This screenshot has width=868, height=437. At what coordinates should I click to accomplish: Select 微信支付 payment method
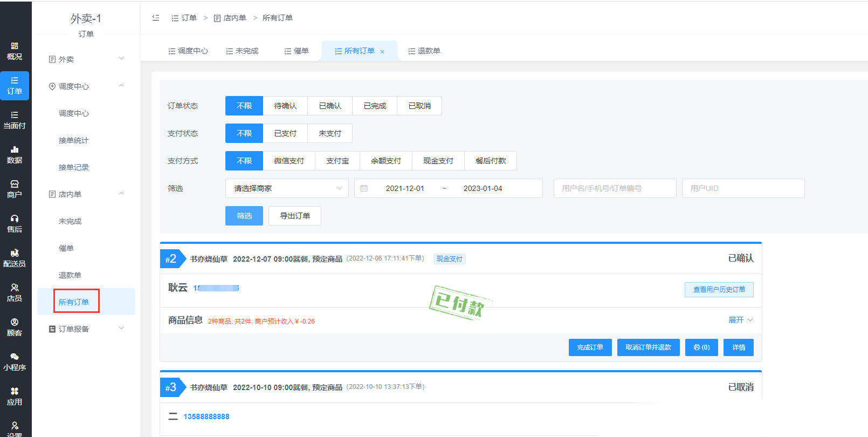point(289,161)
